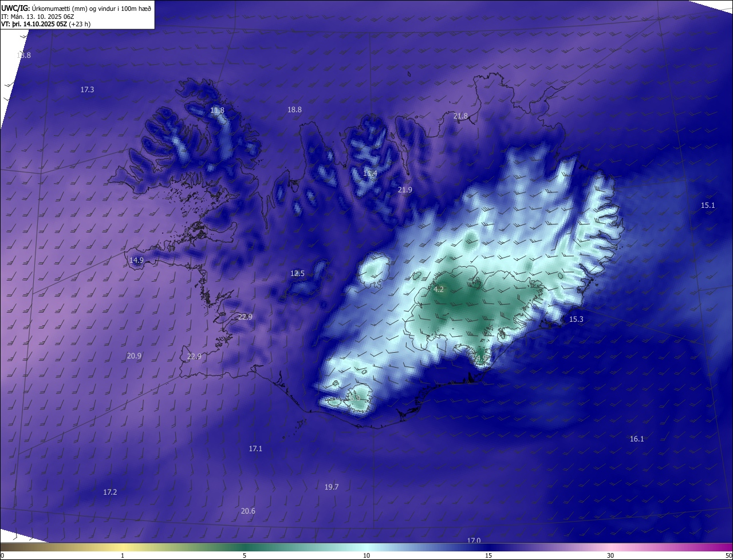Click the 16.1 wind value label

[x=637, y=439]
